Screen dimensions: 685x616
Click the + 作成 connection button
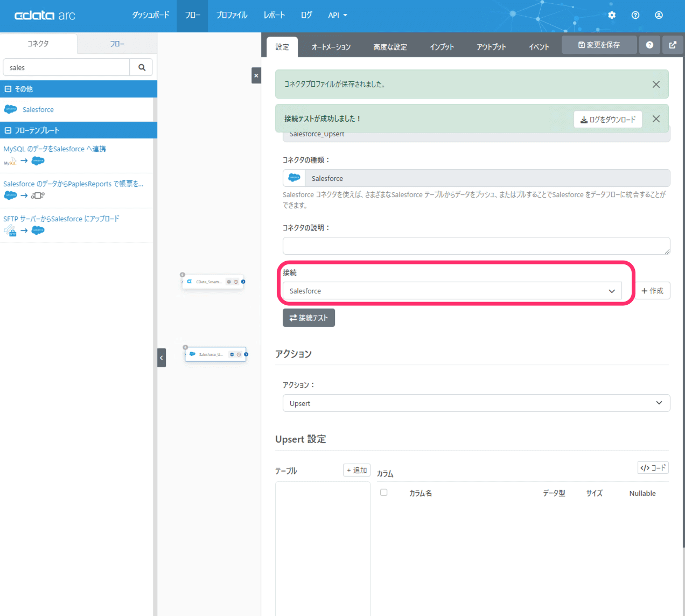[653, 291]
